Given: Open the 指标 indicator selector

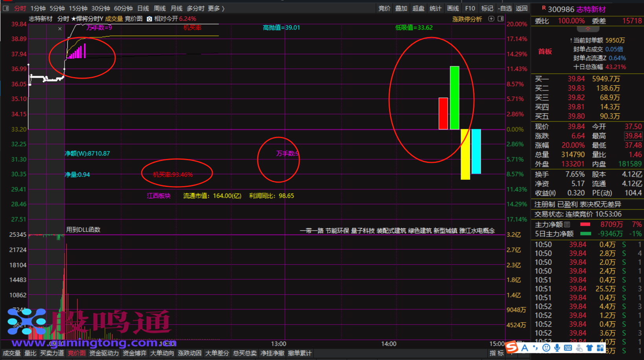Looking at the screenshot, I should pyautogui.click(x=496, y=353).
